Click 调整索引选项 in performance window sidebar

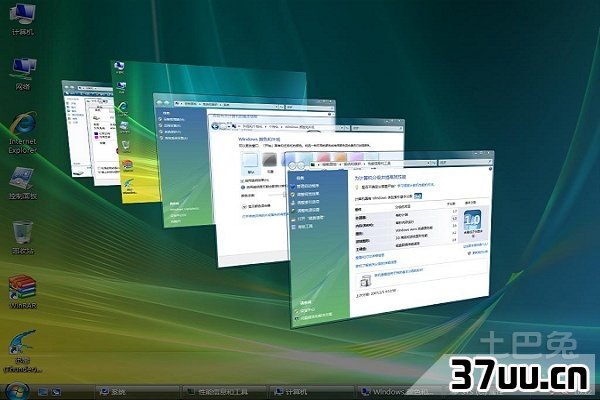click(305, 202)
